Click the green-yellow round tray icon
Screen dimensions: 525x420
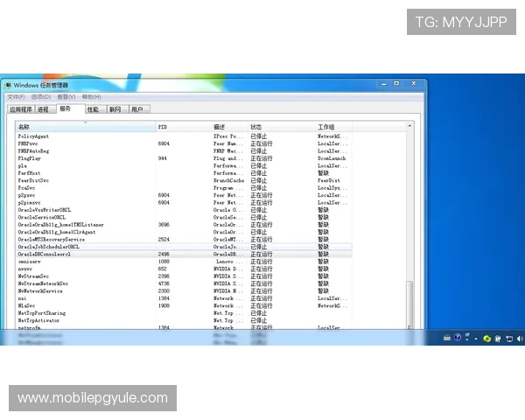pyautogui.click(x=486, y=339)
